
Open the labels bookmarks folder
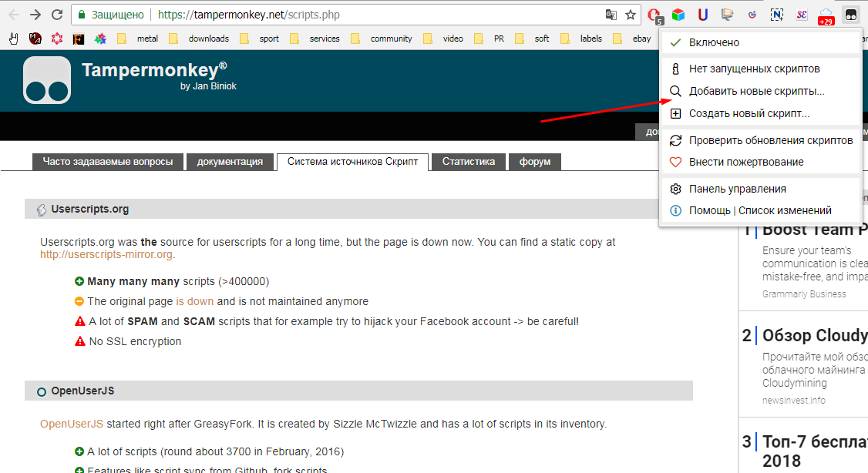click(580, 39)
